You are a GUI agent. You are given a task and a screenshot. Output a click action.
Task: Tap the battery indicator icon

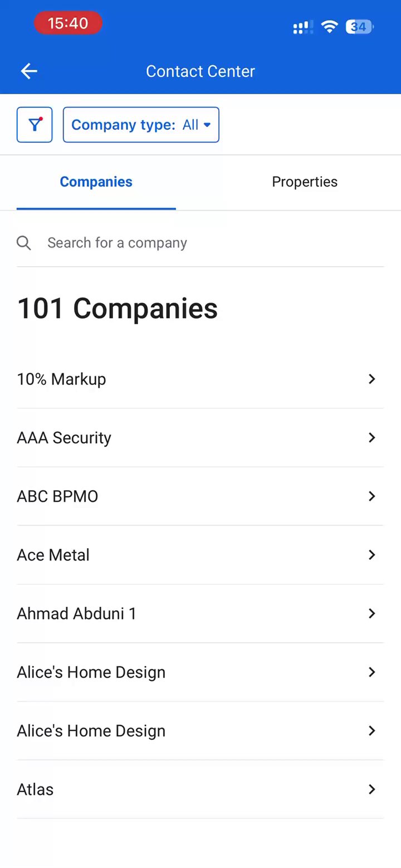pos(360,27)
